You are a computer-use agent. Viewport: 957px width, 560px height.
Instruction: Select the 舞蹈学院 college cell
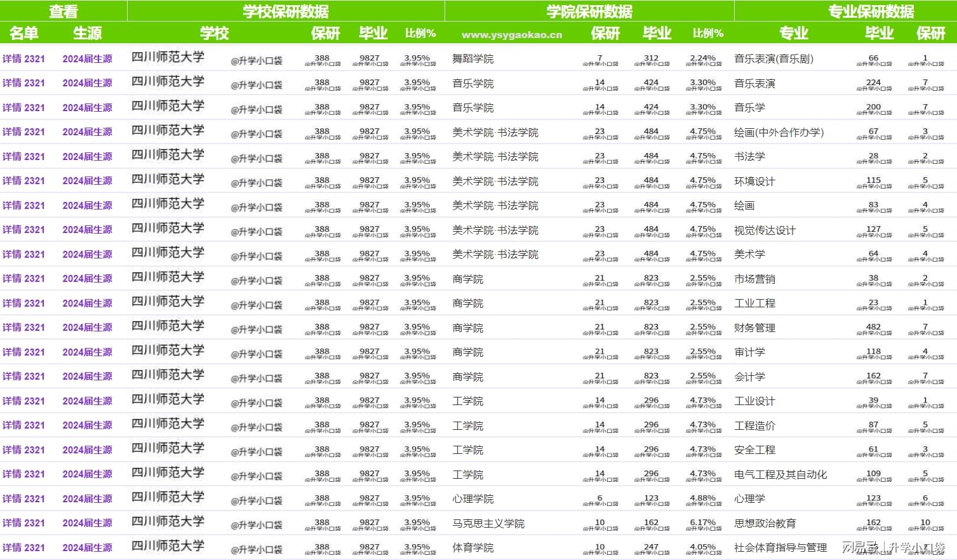[473, 59]
